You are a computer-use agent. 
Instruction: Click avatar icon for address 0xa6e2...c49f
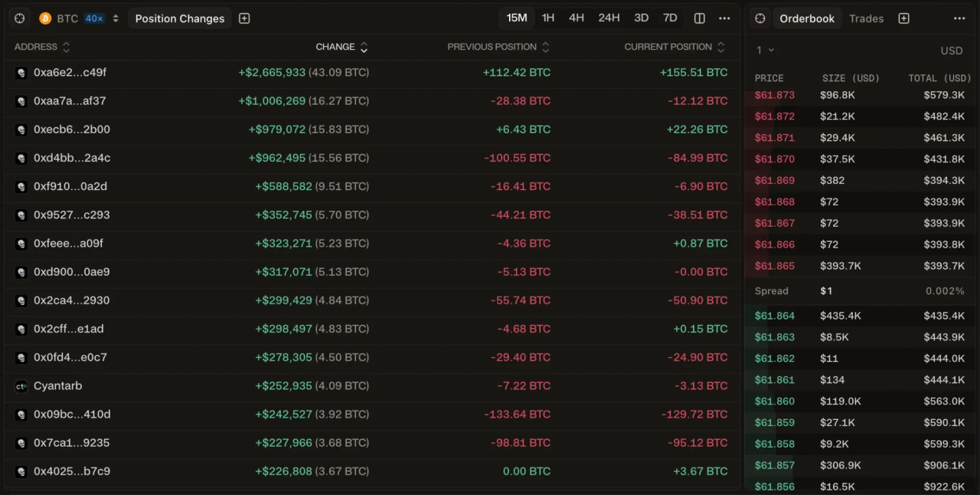(x=21, y=73)
